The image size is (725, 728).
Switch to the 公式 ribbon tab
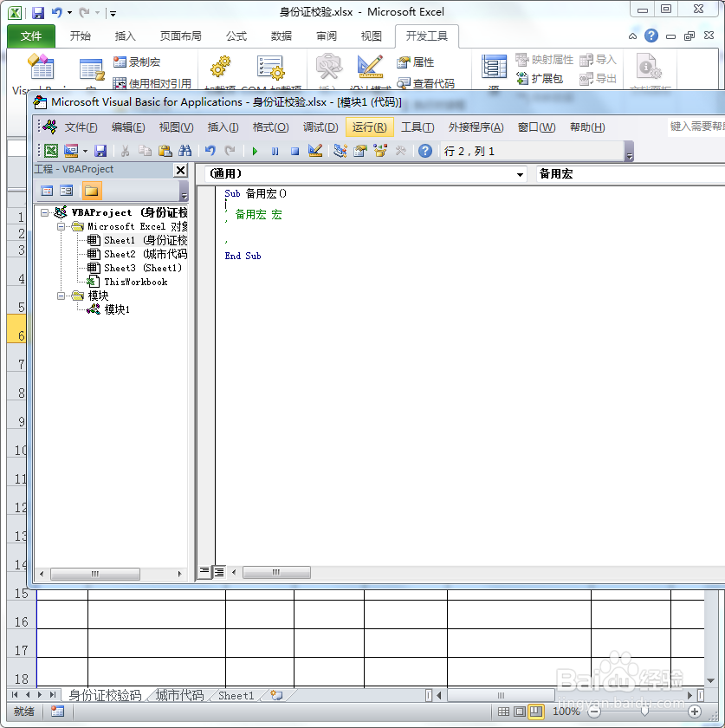click(236, 36)
